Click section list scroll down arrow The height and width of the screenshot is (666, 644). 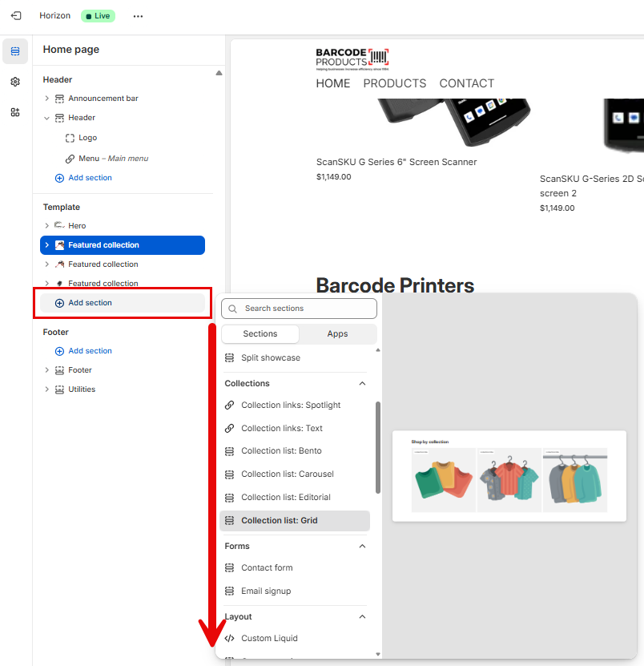coord(378,655)
